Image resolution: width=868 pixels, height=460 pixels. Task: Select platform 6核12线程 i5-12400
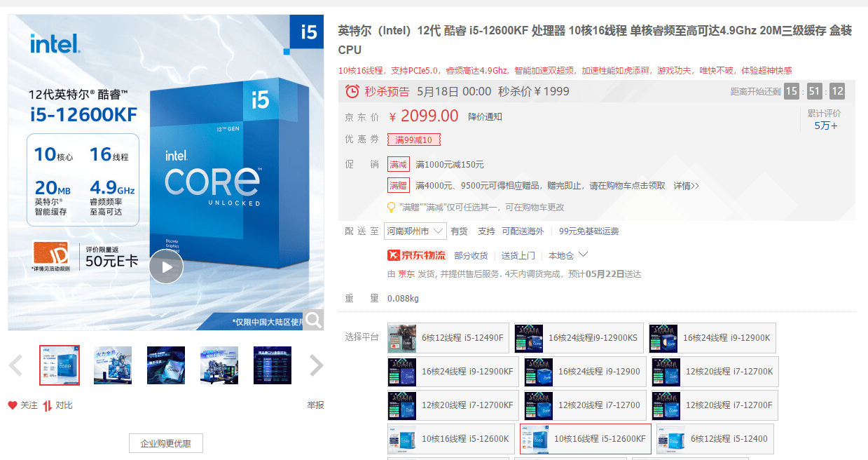[x=715, y=439]
